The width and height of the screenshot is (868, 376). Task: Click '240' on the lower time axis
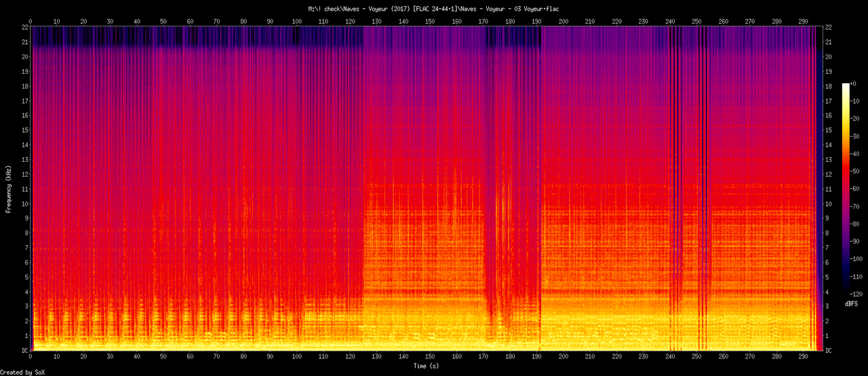click(670, 356)
